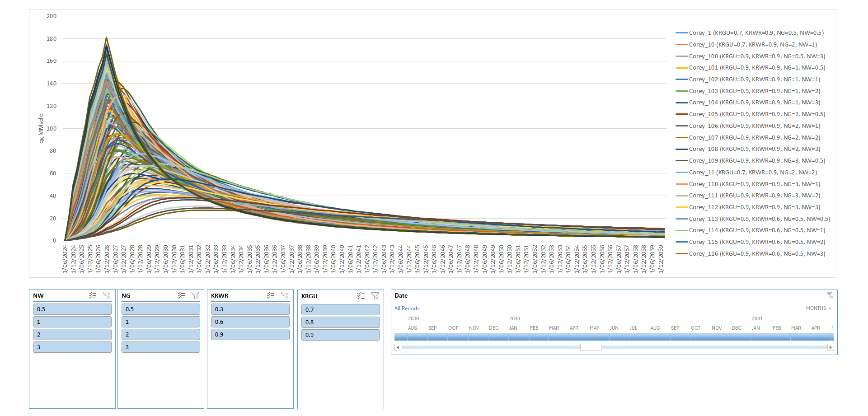Image resolution: width=868 pixels, height=416 pixels.
Task: Click the timeline scroll left arrow
Action: pos(398,347)
